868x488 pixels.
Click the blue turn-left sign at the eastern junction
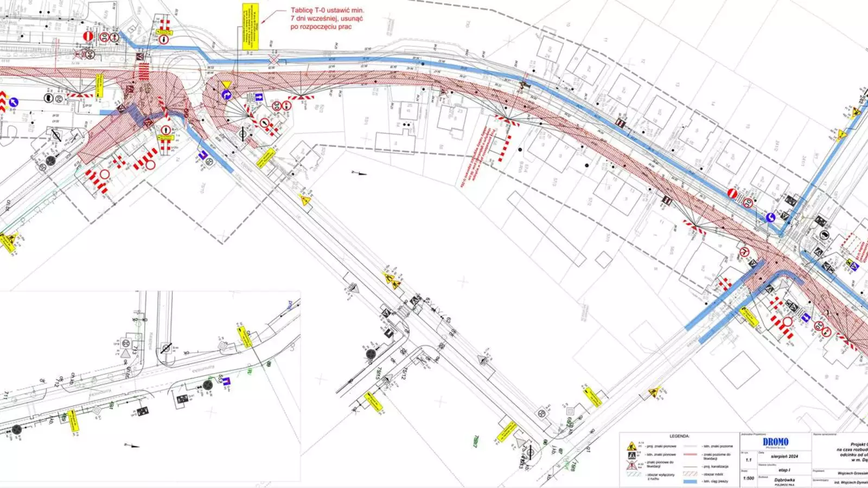click(x=770, y=217)
